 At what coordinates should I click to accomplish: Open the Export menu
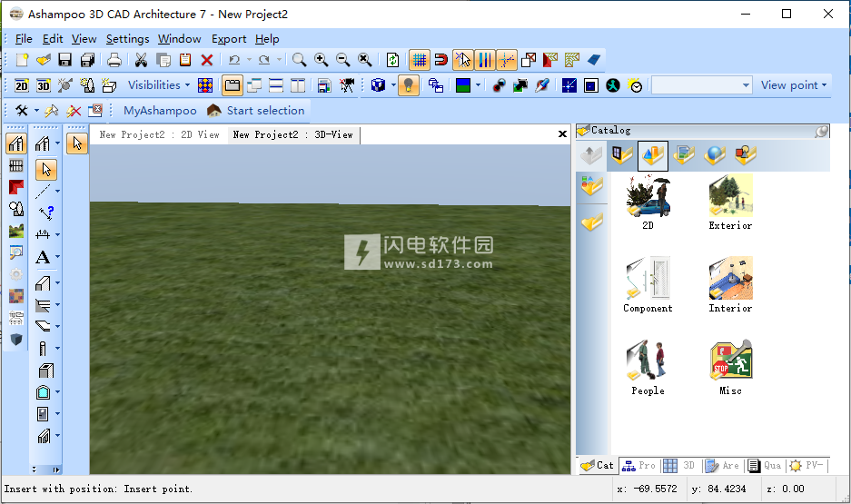(x=229, y=39)
